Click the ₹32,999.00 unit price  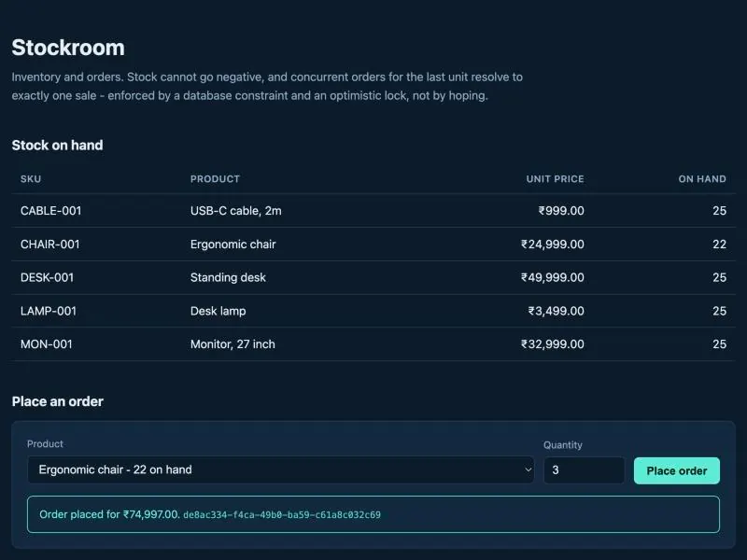553,344
